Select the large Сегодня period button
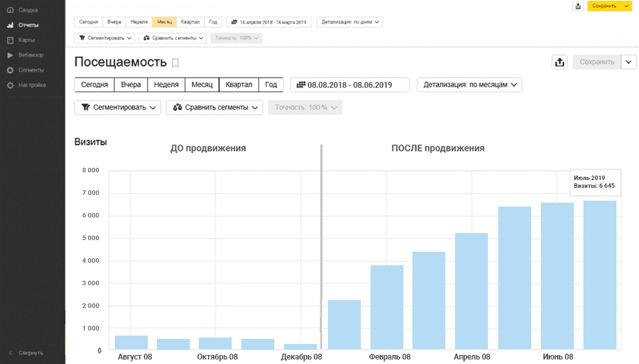The height and width of the screenshot is (364, 639). pyautogui.click(x=94, y=85)
